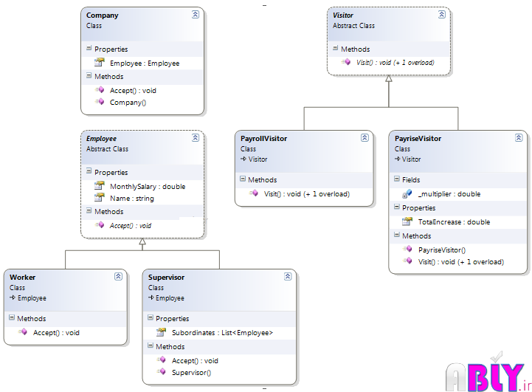Select 'Supervisor()' constructor text
The height and width of the screenshot is (392, 532).
point(191,372)
